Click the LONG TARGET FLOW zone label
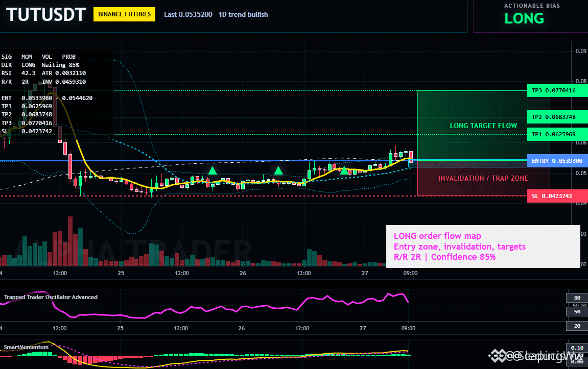588x369 pixels. pyautogui.click(x=483, y=126)
